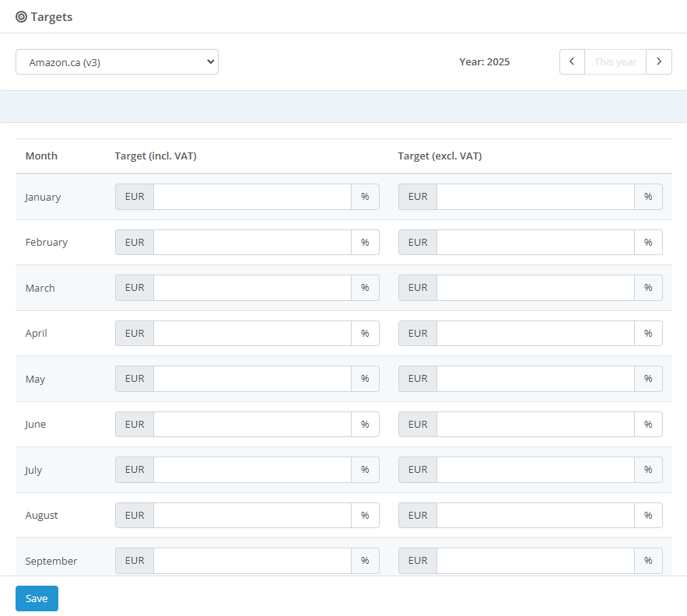Toggle percent for March target excl. VAT

[648, 288]
